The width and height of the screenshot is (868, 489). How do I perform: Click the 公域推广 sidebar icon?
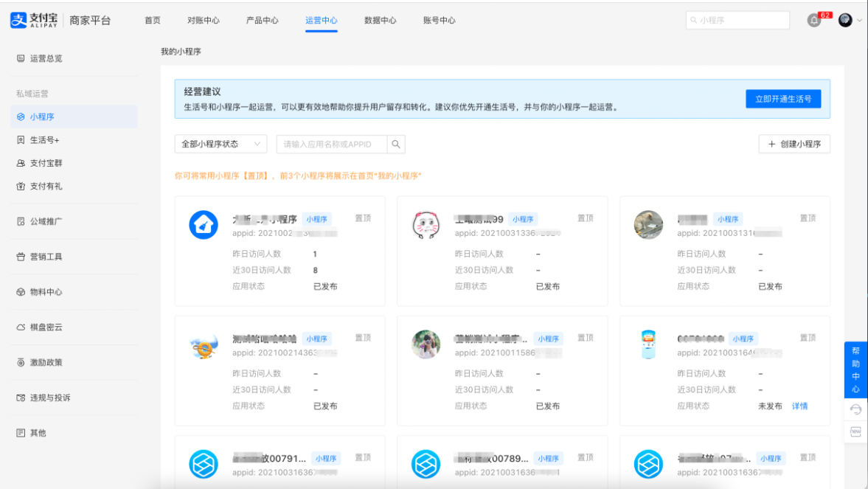coord(21,221)
